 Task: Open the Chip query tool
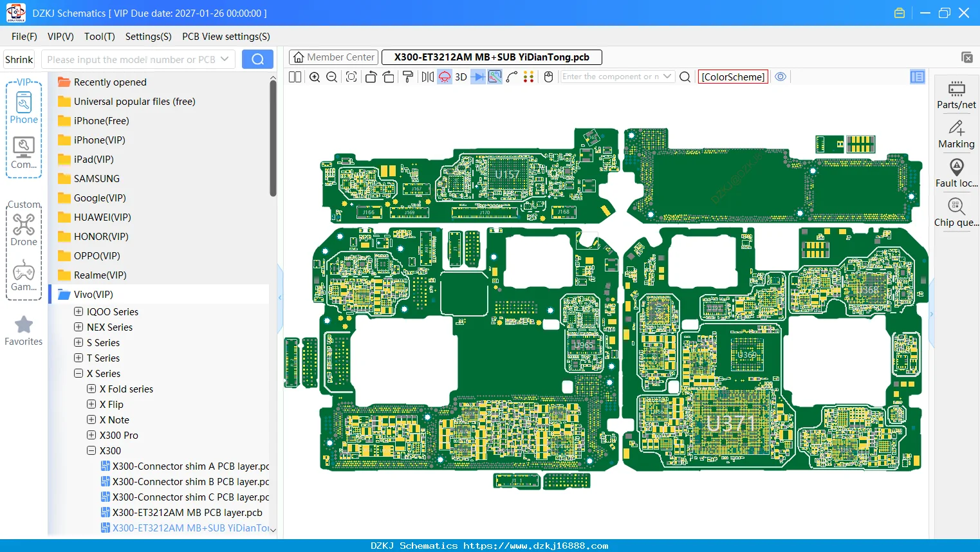click(x=956, y=213)
